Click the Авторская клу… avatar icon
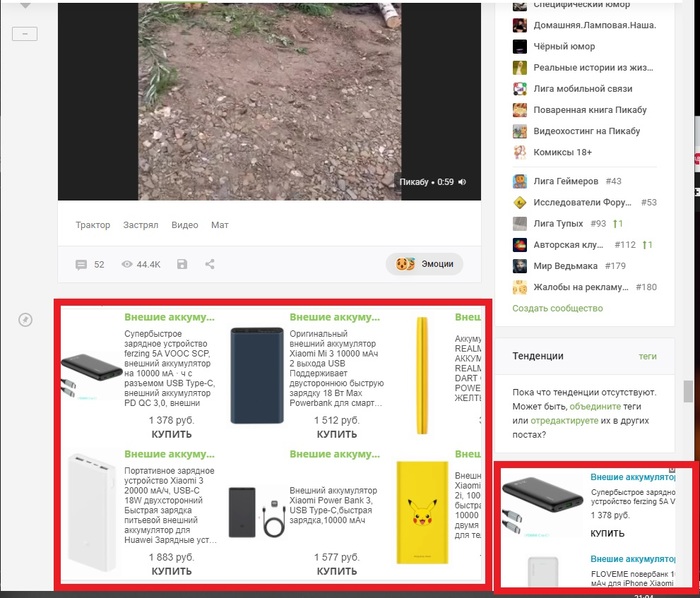Screen dimensions: 700x598 (520, 245)
